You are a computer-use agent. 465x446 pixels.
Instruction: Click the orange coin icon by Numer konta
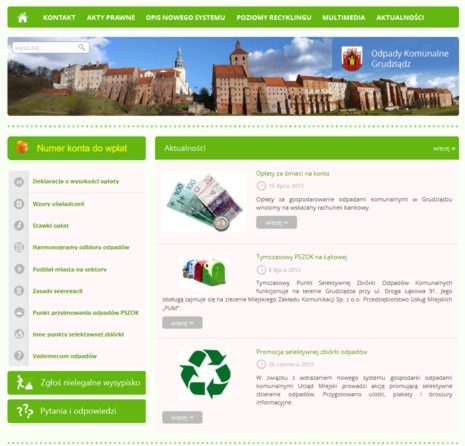(x=22, y=147)
